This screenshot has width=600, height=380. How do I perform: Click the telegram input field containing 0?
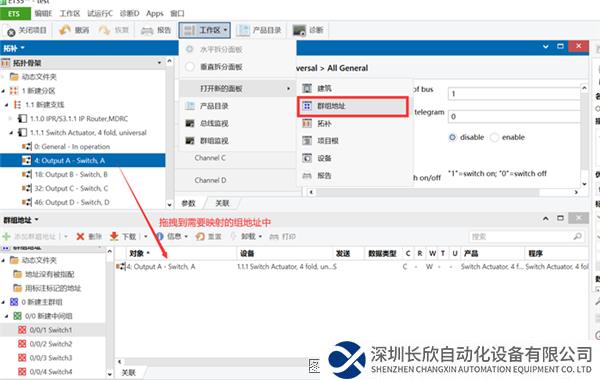pyautogui.click(x=515, y=116)
